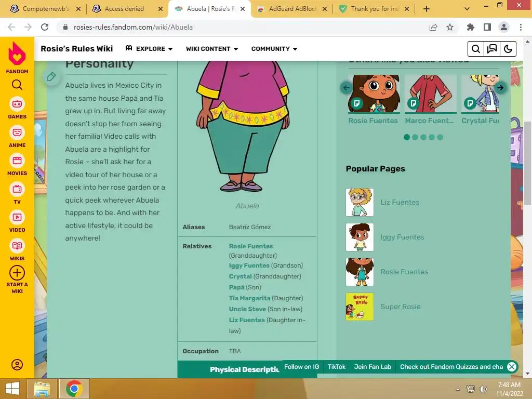Viewport: 532px width, 399px height.
Task: Open the Games section icon
Action: pos(17,104)
